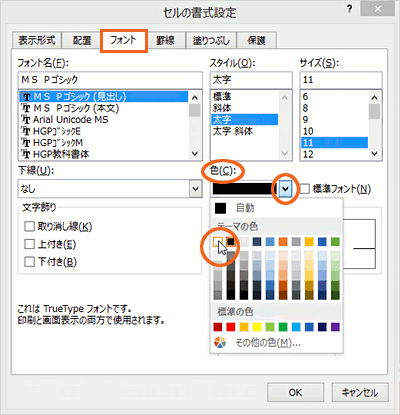Pick dark navy standard color swatch

[322, 327]
